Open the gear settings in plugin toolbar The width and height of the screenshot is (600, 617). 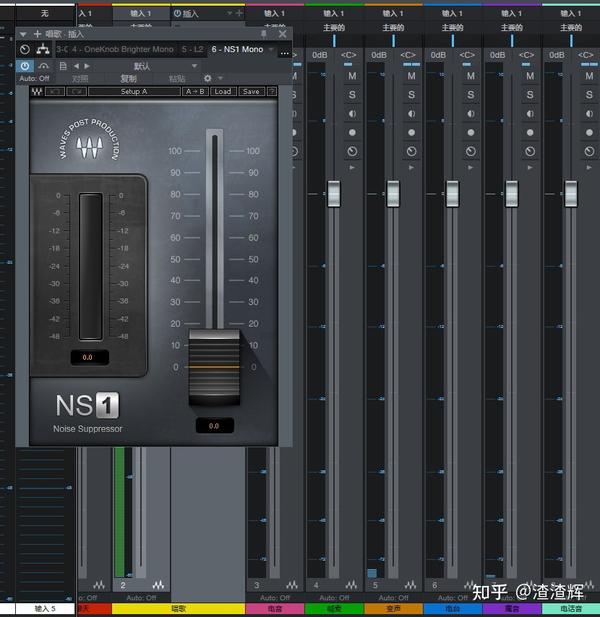[208, 78]
